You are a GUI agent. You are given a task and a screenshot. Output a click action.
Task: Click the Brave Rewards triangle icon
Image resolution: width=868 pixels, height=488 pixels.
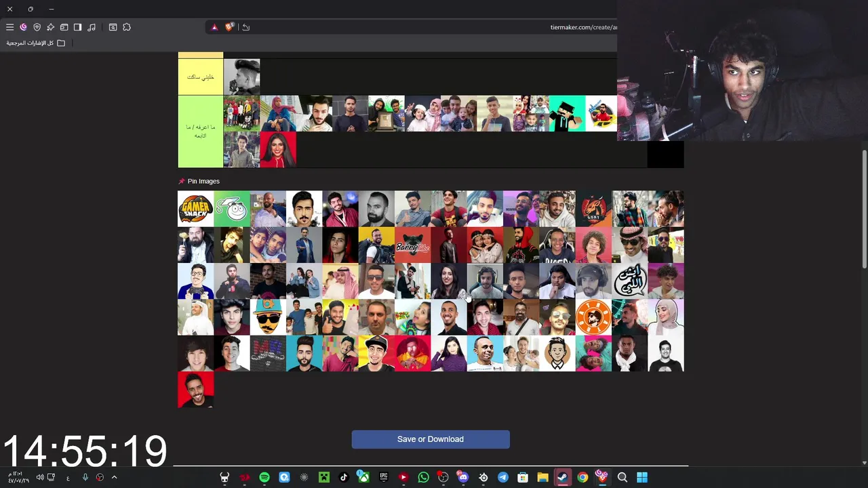click(214, 27)
